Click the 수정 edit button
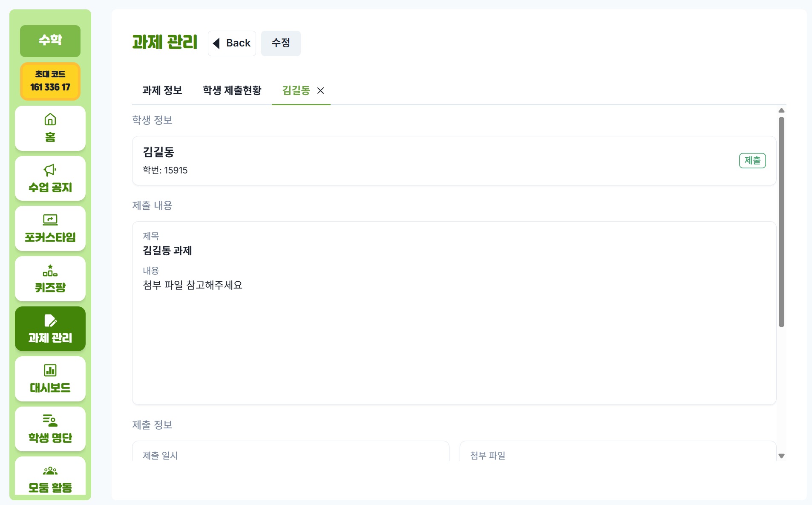This screenshot has height=505, width=812. pyautogui.click(x=281, y=43)
